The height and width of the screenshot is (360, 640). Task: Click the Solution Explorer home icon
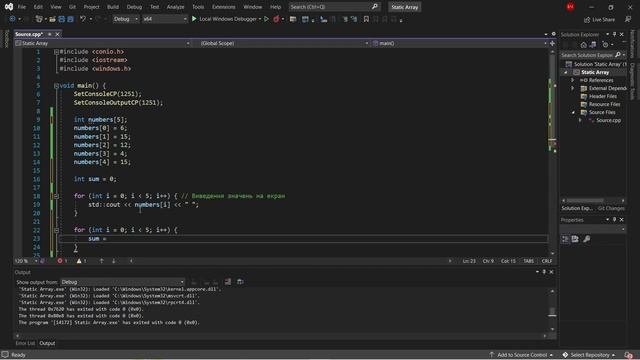584,44
